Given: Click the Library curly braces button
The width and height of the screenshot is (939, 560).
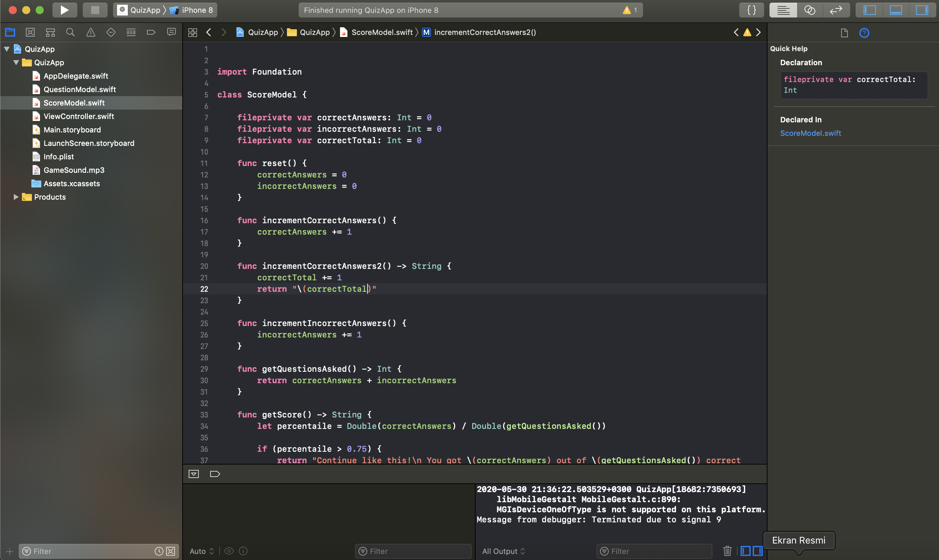Looking at the screenshot, I should [751, 10].
